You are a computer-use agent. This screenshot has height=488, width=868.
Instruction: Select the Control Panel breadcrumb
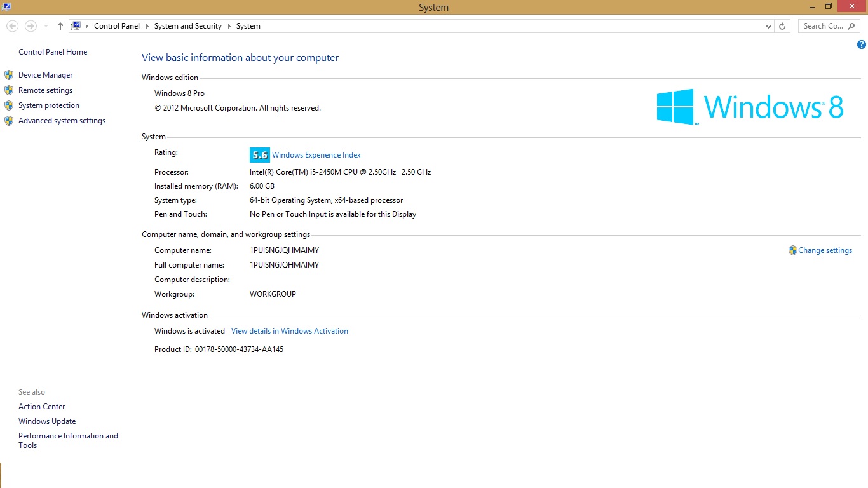click(x=117, y=26)
